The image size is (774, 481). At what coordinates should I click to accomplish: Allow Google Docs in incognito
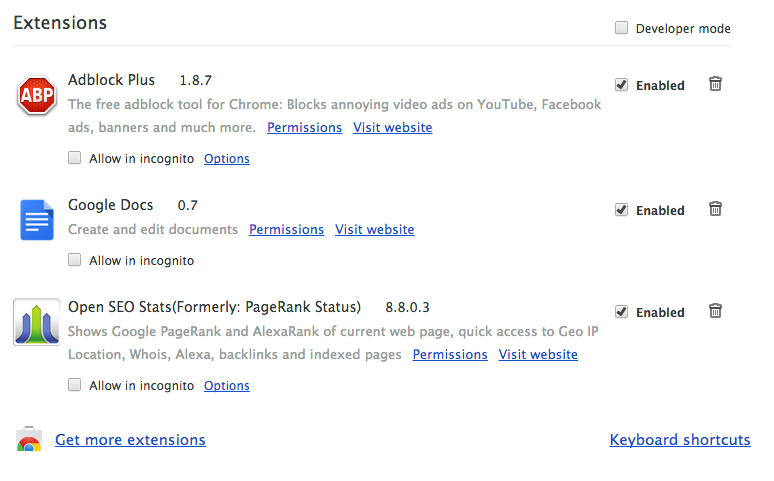pos(75,260)
